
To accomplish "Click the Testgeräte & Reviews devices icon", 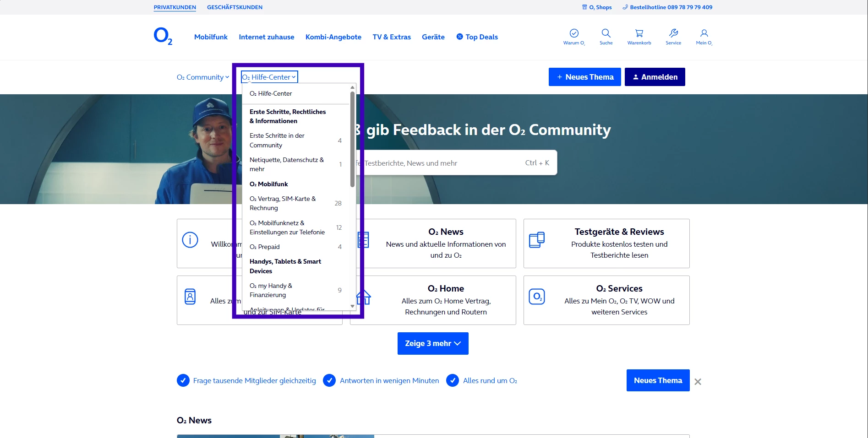I will (x=537, y=240).
